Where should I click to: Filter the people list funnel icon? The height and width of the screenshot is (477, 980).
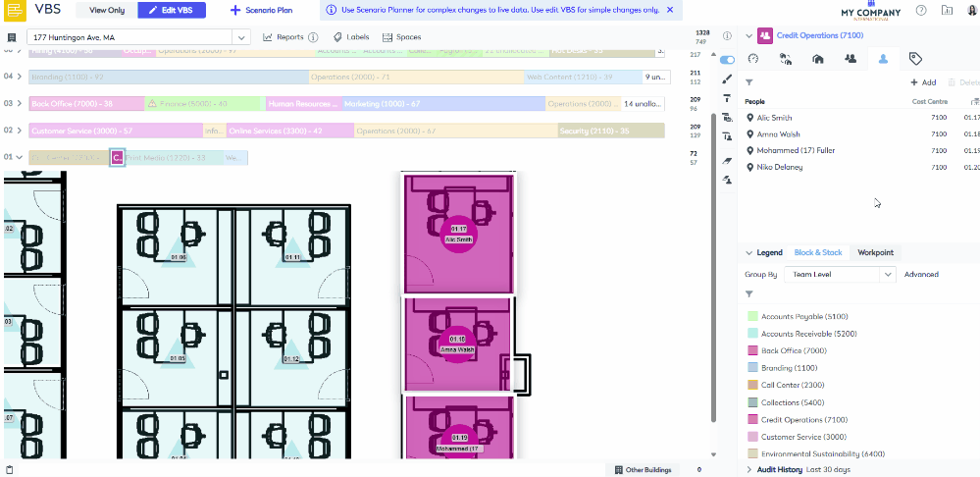[x=748, y=81]
